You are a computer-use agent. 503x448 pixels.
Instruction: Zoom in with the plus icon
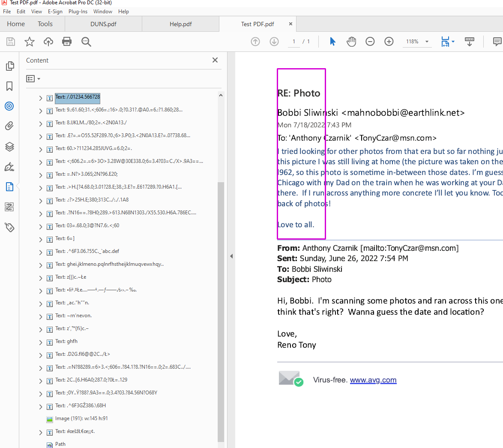coord(389,41)
